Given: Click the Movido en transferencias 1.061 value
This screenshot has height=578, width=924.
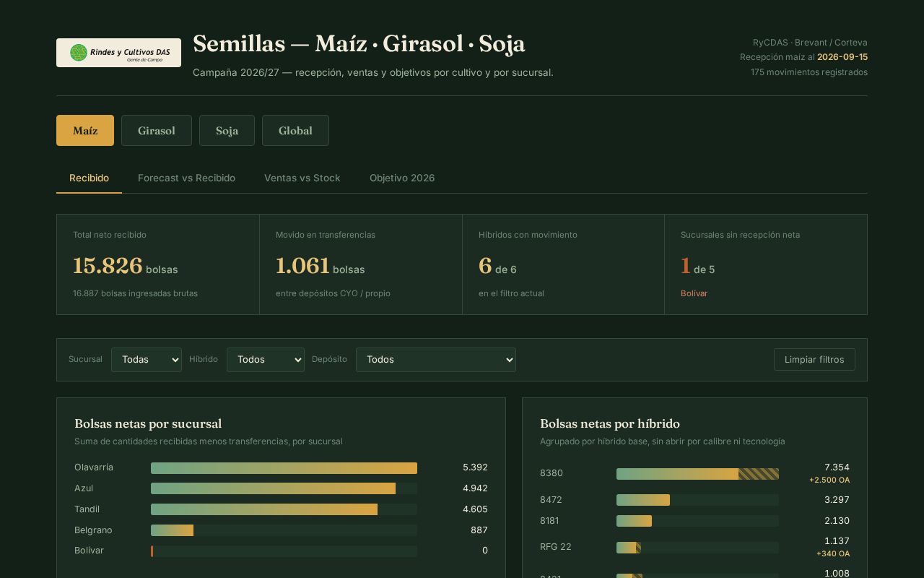Looking at the screenshot, I should click(x=302, y=266).
